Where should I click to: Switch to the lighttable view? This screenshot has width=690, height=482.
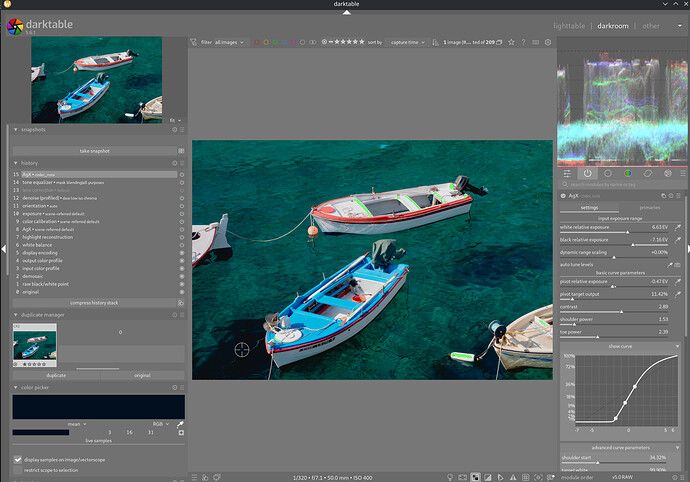(569, 26)
